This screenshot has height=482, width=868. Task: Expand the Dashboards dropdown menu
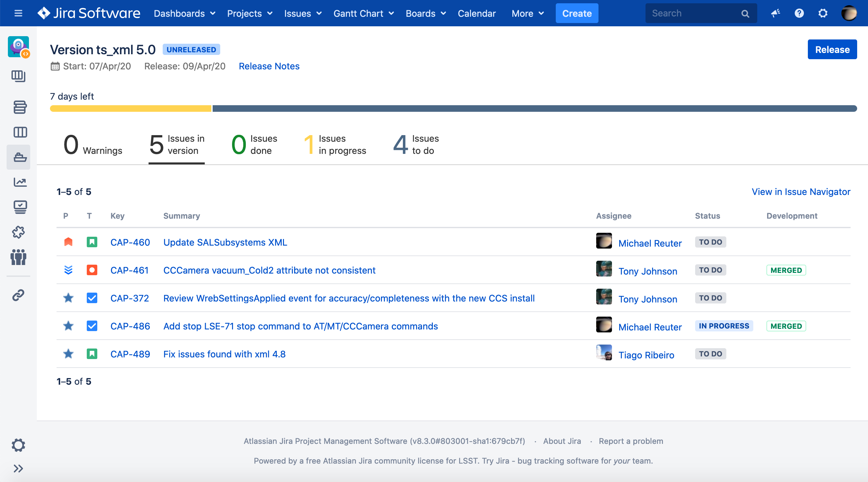[x=184, y=13]
